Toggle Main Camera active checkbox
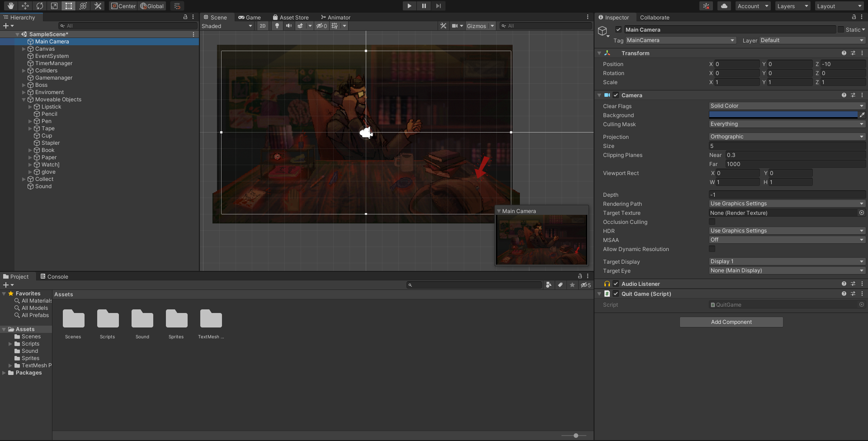868x441 pixels. pos(618,29)
